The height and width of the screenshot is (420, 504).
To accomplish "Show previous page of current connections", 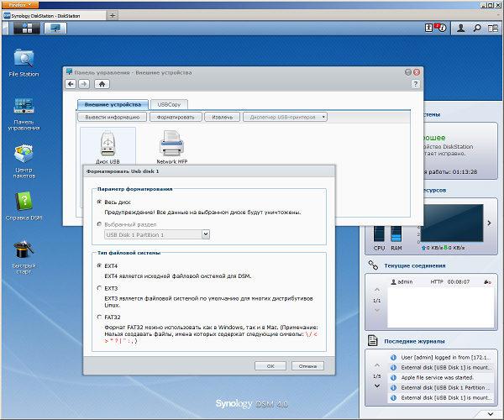I will click(x=377, y=290).
